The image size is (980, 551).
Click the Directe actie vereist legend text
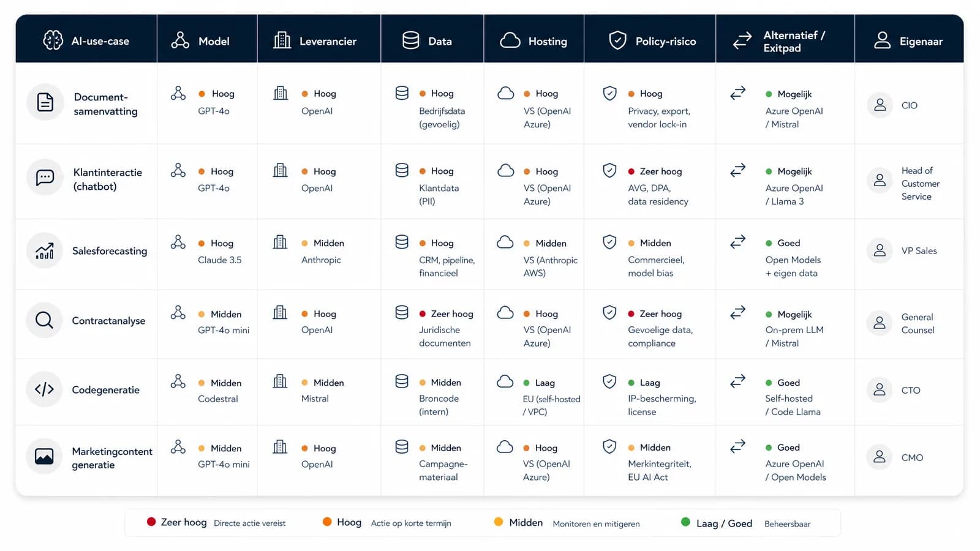[x=249, y=523]
